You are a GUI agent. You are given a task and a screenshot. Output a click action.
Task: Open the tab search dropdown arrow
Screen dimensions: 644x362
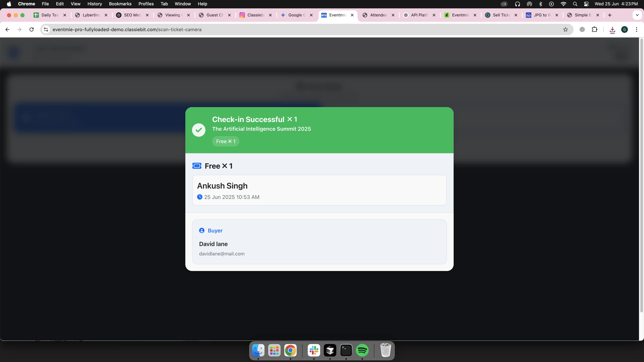pyautogui.click(x=637, y=15)
